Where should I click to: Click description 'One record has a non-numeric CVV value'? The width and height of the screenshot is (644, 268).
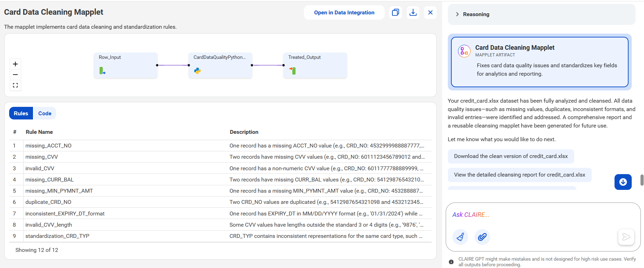coord(326,169)
